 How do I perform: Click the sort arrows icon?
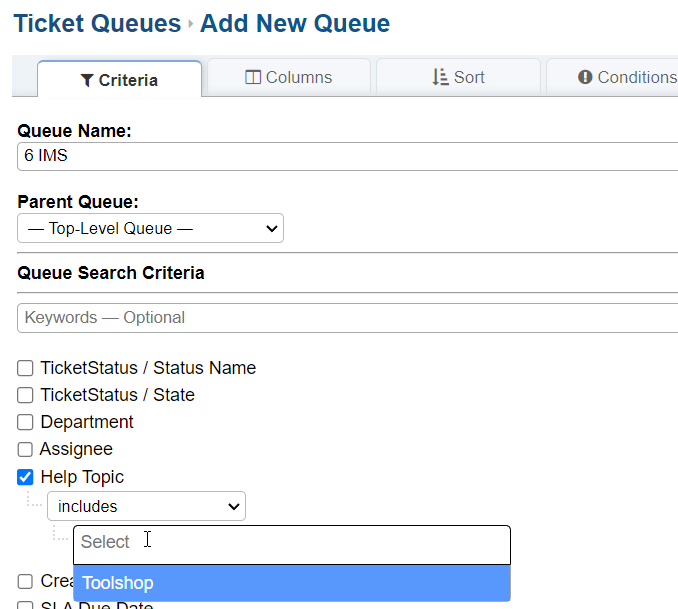(440, 78)
